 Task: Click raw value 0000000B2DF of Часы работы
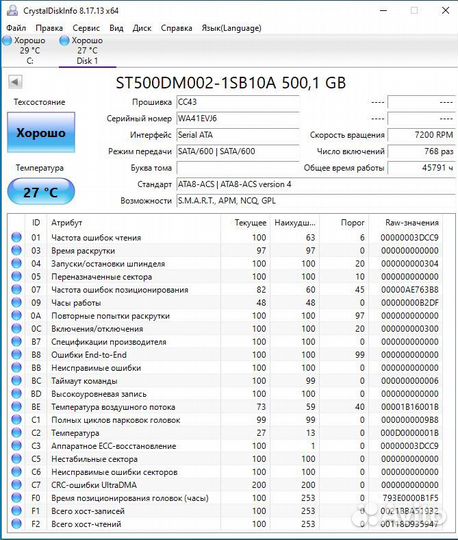(x=410, y=303)
